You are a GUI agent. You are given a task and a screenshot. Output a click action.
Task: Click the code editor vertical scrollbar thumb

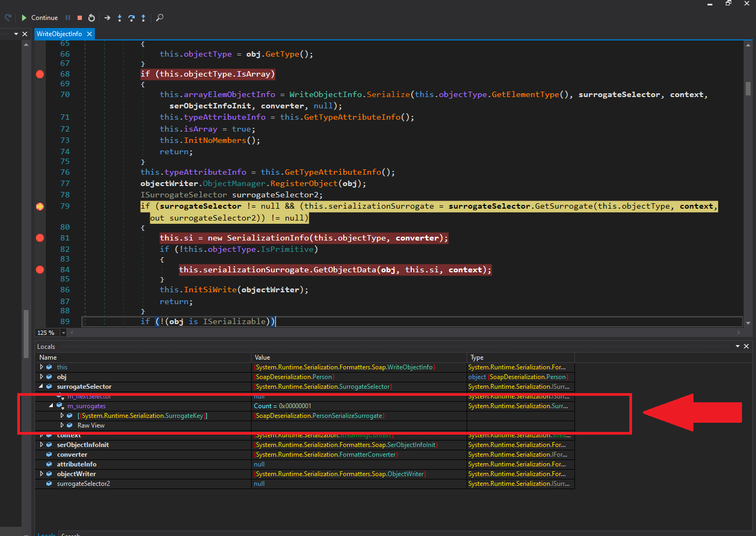click(748, 88)
